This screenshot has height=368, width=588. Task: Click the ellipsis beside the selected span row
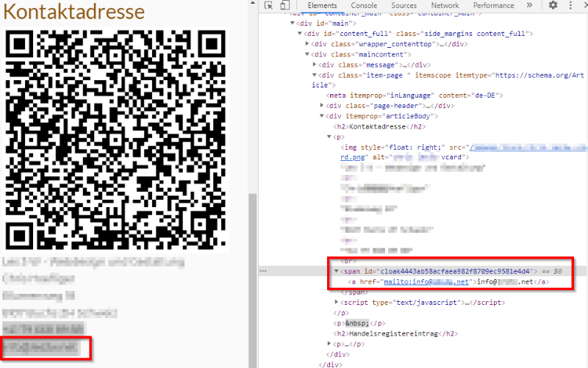click(x=263, y=271)
